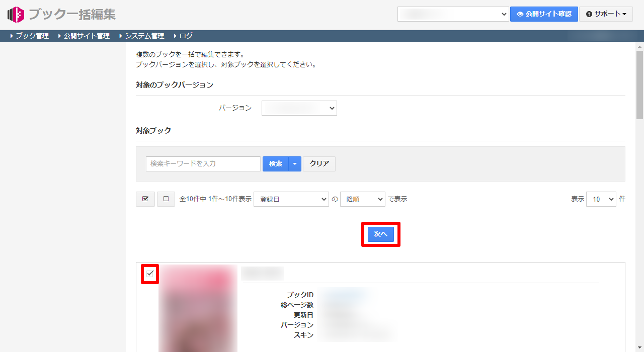Open the 登録日 sort field dropdown
Image resolution: width=644 pixels, height=352 pixels.
point(291,199)
